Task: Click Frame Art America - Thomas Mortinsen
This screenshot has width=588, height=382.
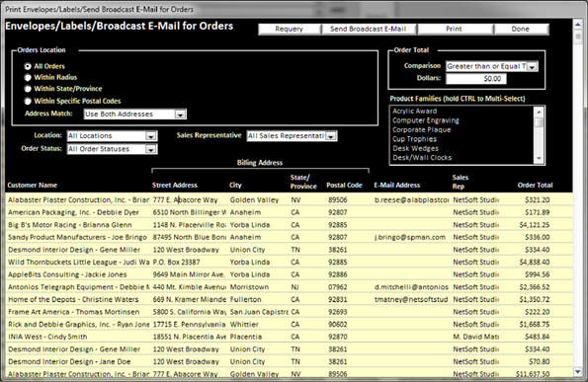Action: point(74,312)
